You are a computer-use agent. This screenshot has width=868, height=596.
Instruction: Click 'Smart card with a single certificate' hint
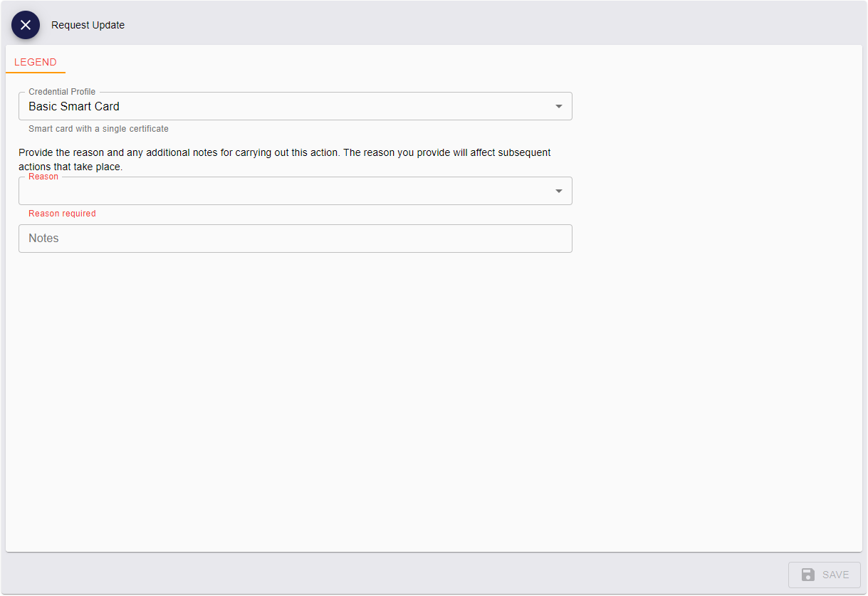click(x=98, y=129)
